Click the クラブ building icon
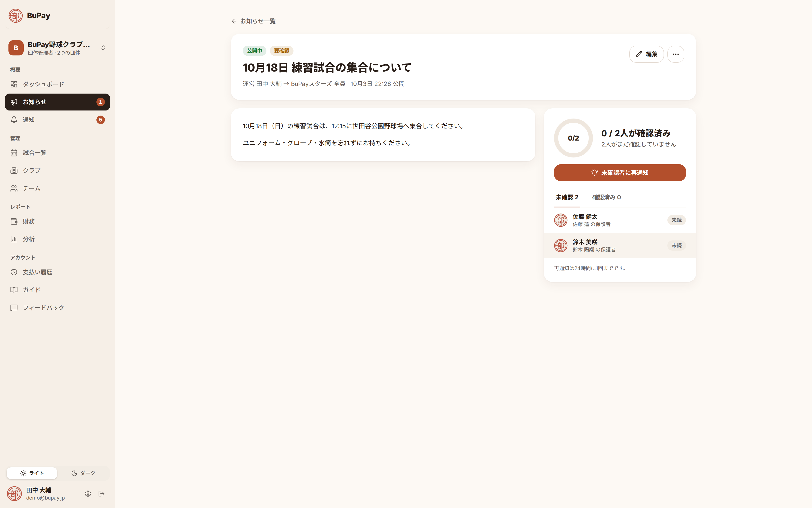The height and width of the screenshot is (508, 812). tap(14, 170)
